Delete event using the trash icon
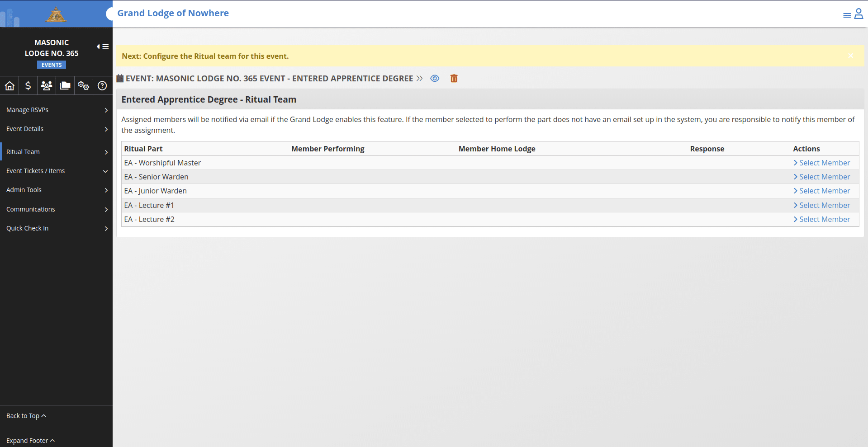Viewport: 868px width, 447px height. 454,78
